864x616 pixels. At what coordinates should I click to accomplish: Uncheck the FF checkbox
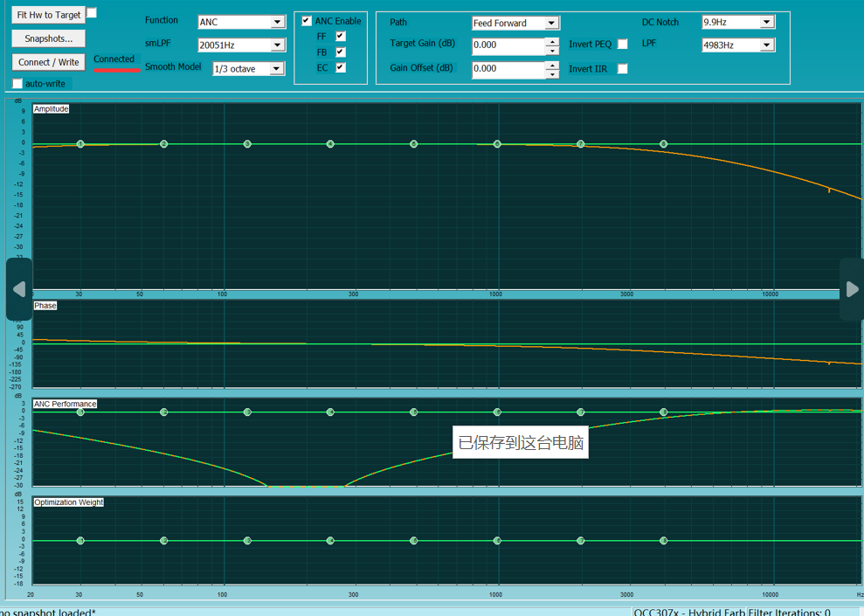341,37
